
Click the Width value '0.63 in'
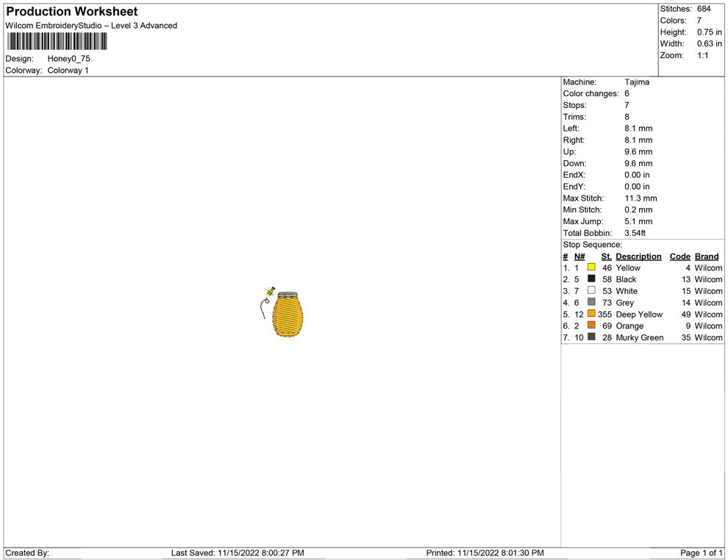tap(710, 43)
